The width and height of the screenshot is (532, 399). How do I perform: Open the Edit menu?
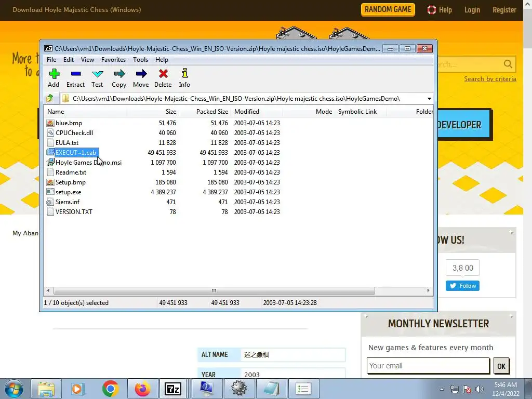(69, 60)
